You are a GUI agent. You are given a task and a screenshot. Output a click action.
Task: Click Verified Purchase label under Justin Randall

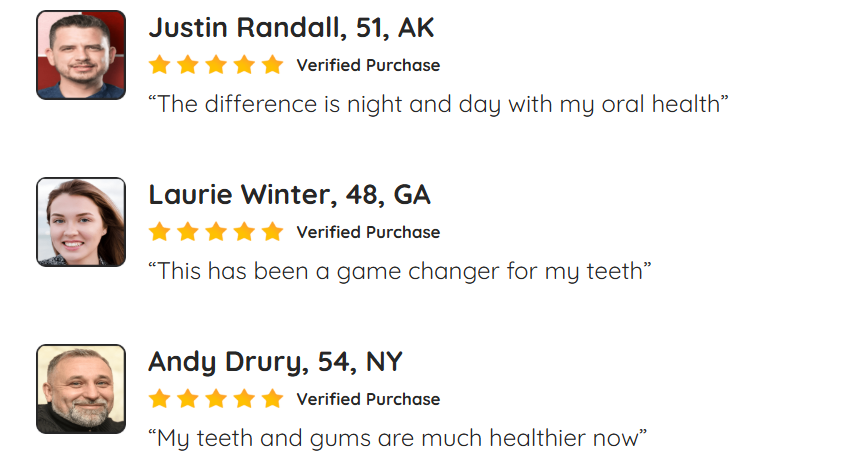368,66
